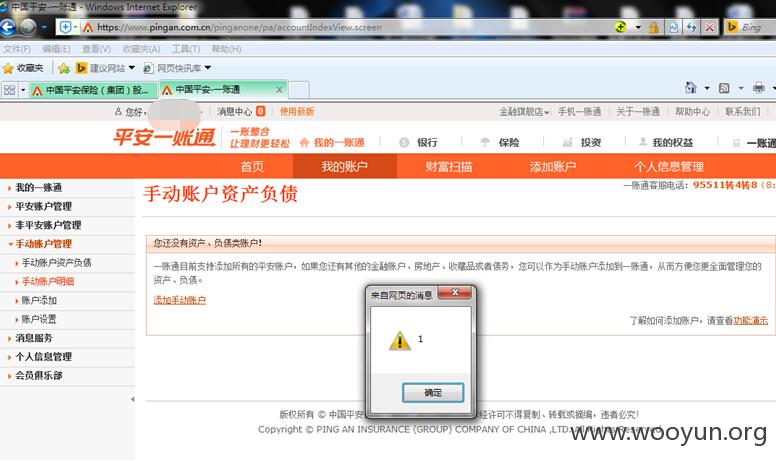Select the 我的账户 navigation tab
776x461 pixels.
point(344,167)
